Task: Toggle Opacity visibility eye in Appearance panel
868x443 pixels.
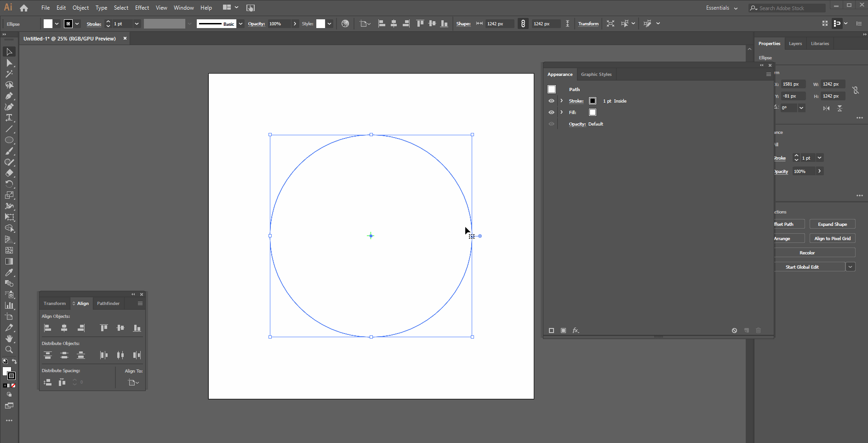Action: [x=551, y=124]
